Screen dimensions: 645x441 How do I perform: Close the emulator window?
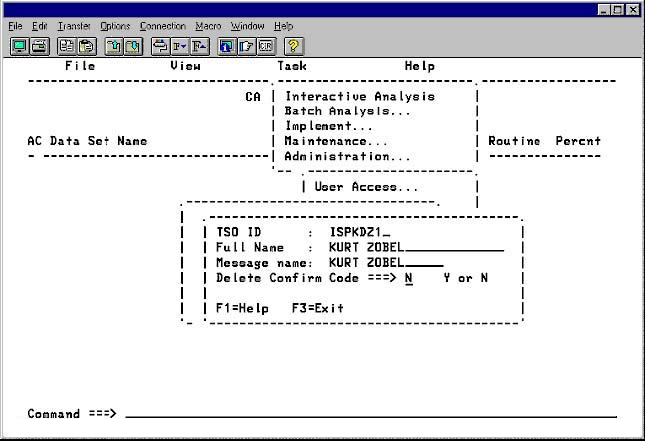click(x=633, y=9)
